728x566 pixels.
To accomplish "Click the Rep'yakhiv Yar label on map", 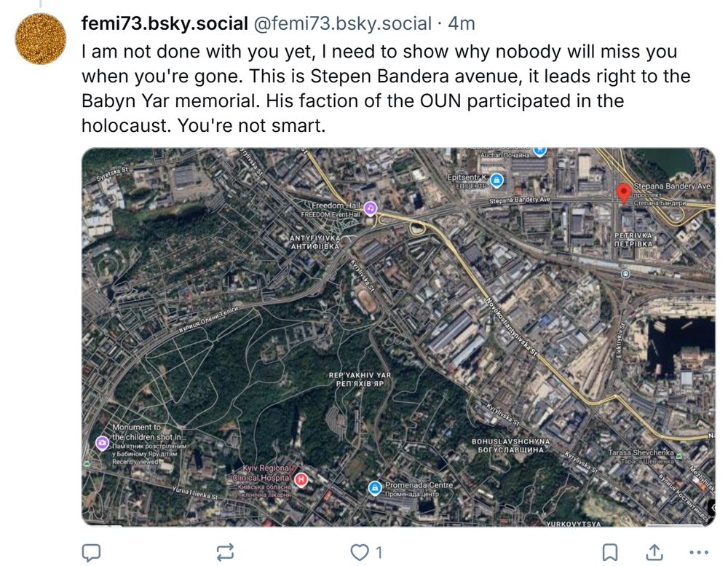I will point(360,380).
